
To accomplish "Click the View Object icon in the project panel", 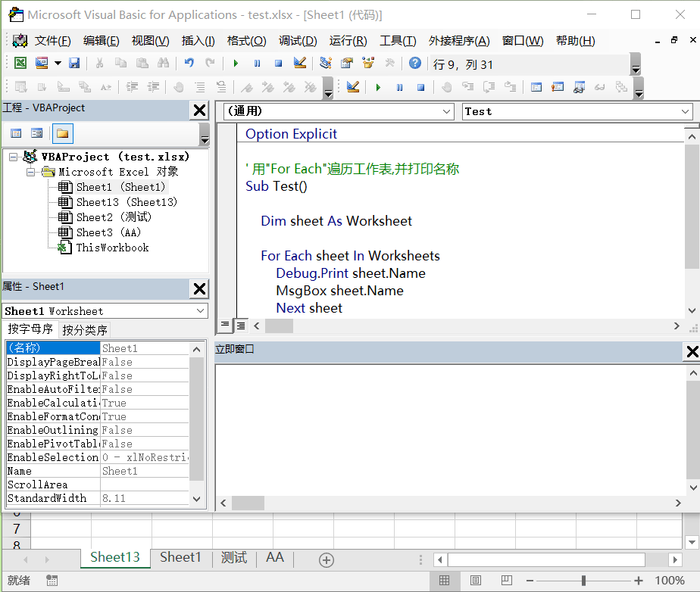I will [37, 133].
